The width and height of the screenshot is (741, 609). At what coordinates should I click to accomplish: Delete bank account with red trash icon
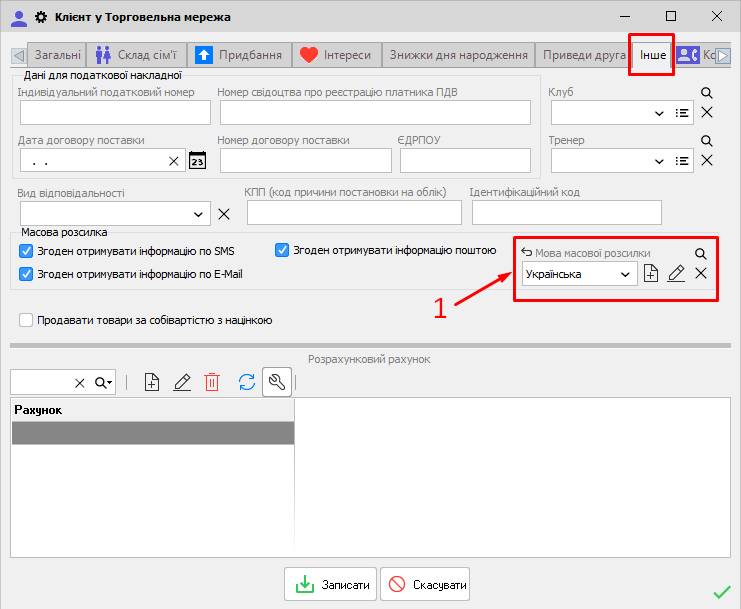click(212, 382)
